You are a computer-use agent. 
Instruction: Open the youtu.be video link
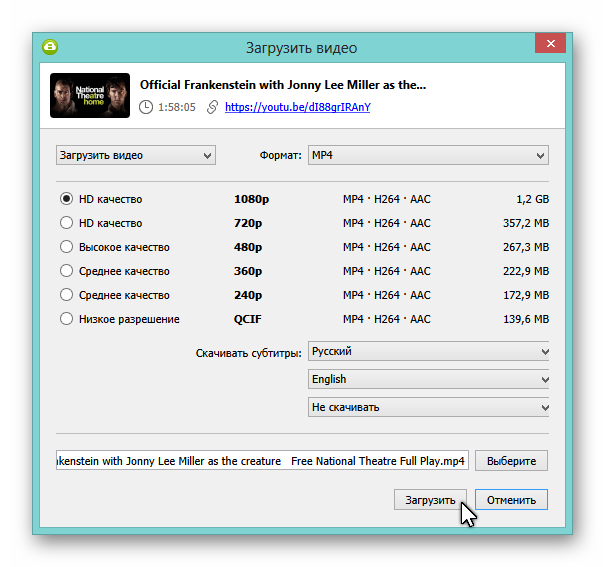point(297,107)
